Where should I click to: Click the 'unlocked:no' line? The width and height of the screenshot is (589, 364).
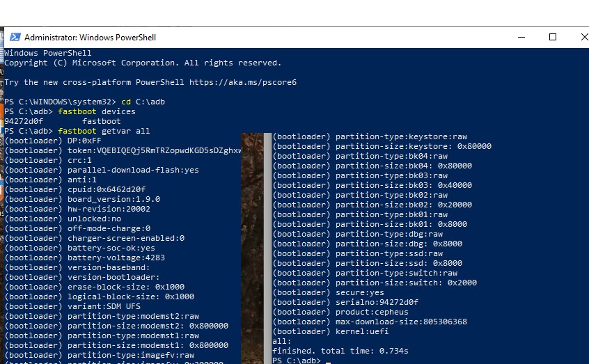(x=63, y=219)
